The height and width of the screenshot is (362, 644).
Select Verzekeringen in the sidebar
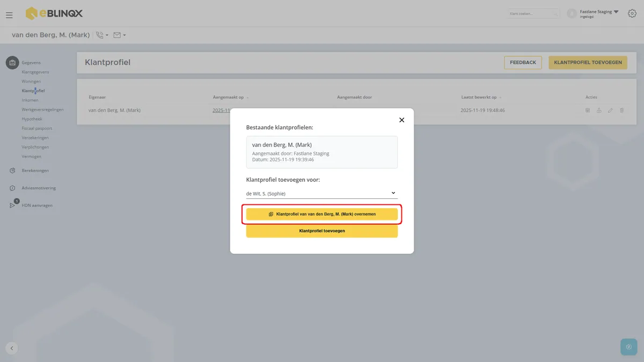(35, 138)
